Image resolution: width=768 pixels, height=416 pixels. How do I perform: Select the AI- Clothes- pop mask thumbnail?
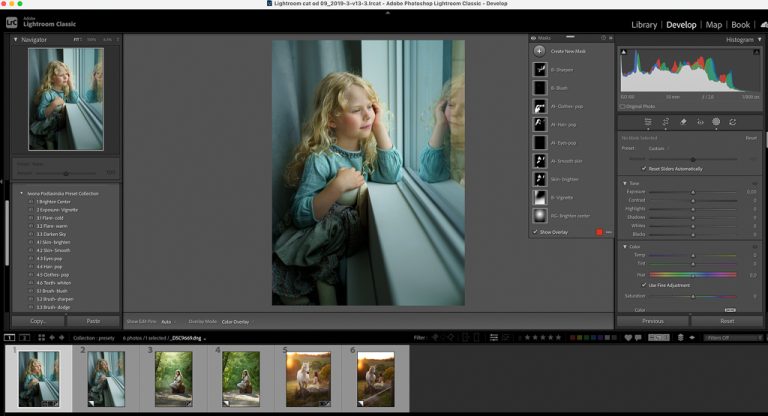pyautogui.click(x=540, y=106)
